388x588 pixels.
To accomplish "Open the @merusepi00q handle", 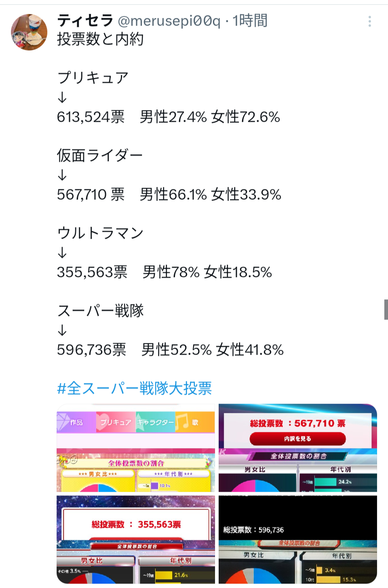I will pyautogui.click(x=169, y=21).
